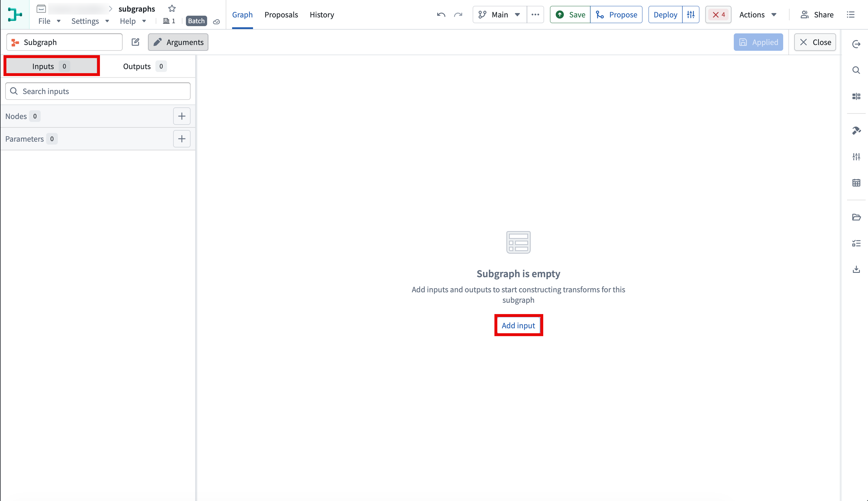Star the subgraphs pipeline as favorite
Image resolution: width=868 pixels, height=501 pixels.
point(172,8)
